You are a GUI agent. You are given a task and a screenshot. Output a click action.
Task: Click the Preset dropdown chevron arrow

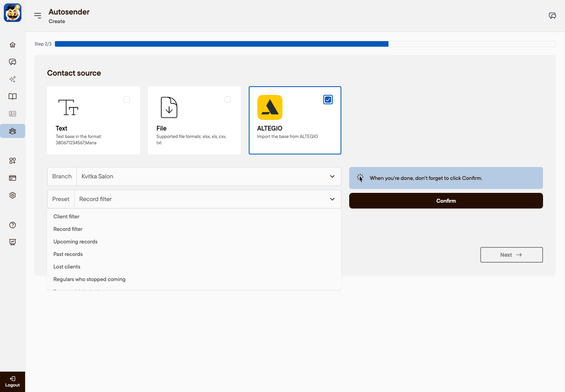(332, 199)
